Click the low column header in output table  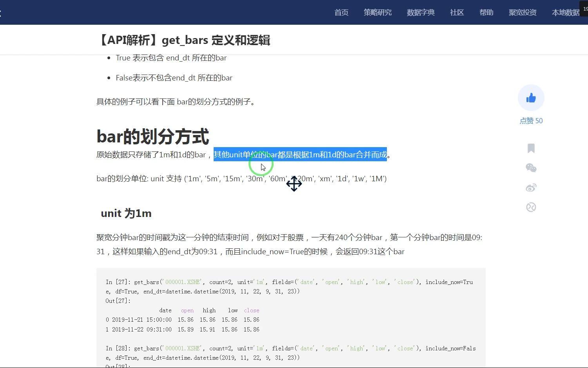coord(233,310)
